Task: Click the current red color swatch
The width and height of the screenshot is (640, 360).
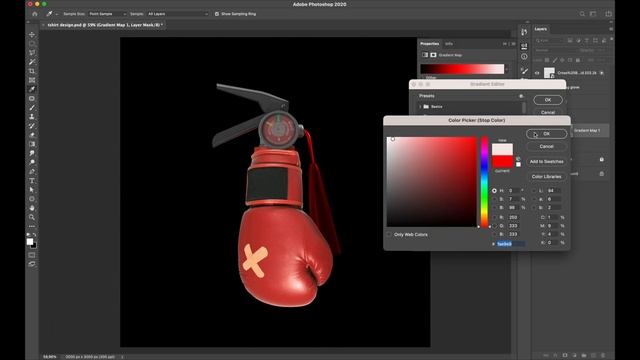Action: click(x=502, y=162)
